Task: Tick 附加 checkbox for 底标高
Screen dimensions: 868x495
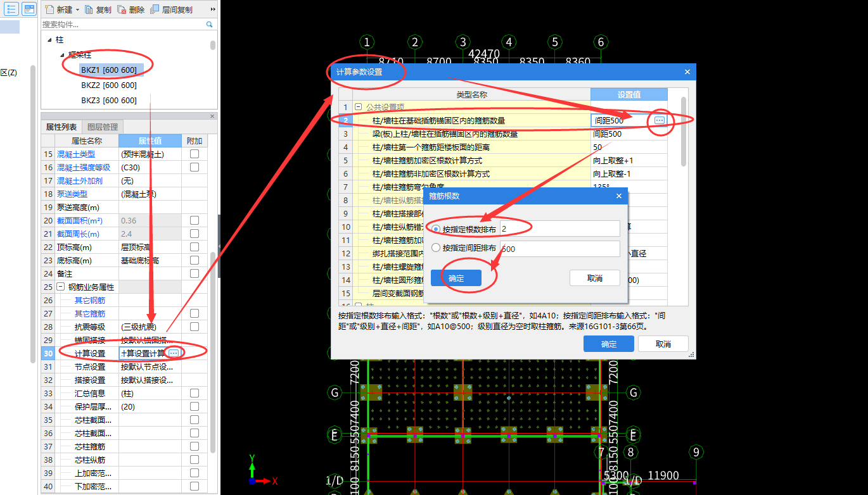Action: [x=195, y=260]
